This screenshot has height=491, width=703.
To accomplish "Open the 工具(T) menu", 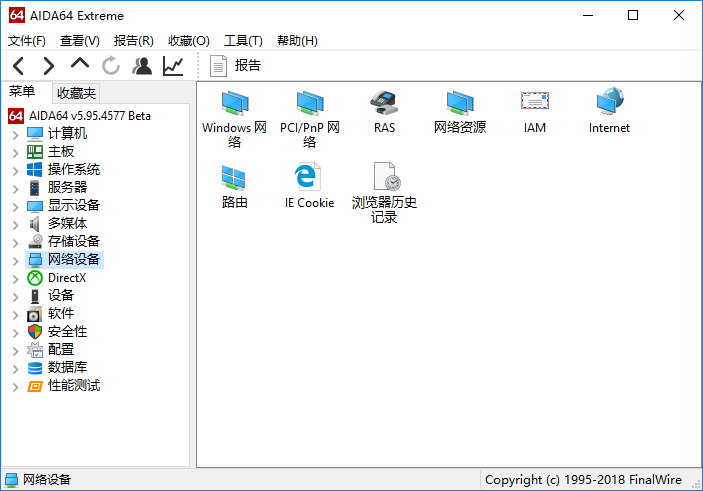I will [x=243, y=41].
